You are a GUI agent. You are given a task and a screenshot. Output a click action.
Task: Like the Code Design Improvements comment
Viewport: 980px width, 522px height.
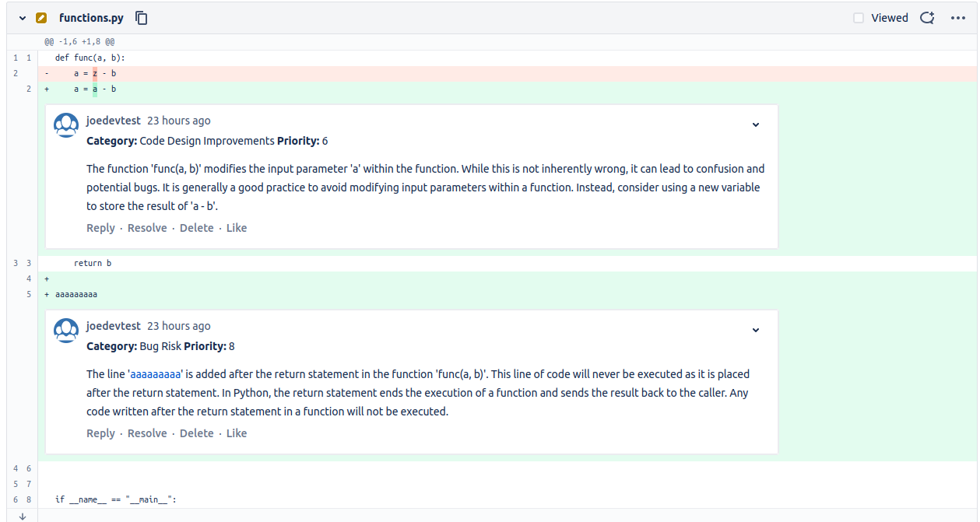tap(237, 227)
